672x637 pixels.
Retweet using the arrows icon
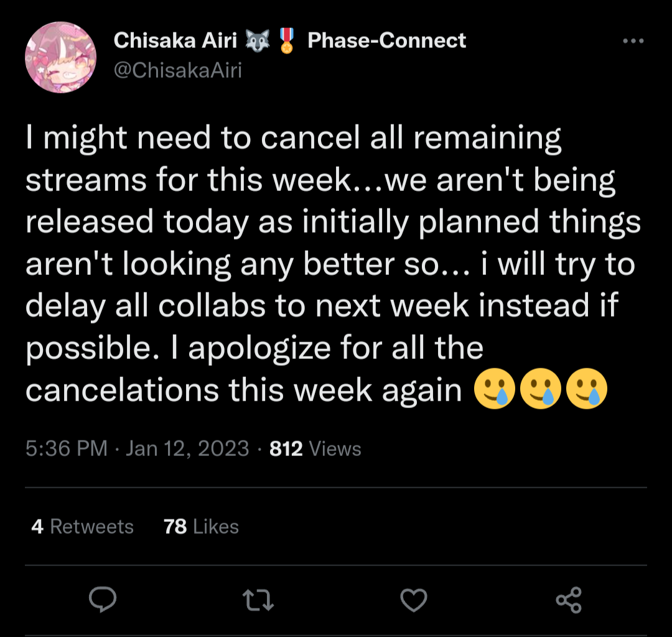(x=258, y=600)
